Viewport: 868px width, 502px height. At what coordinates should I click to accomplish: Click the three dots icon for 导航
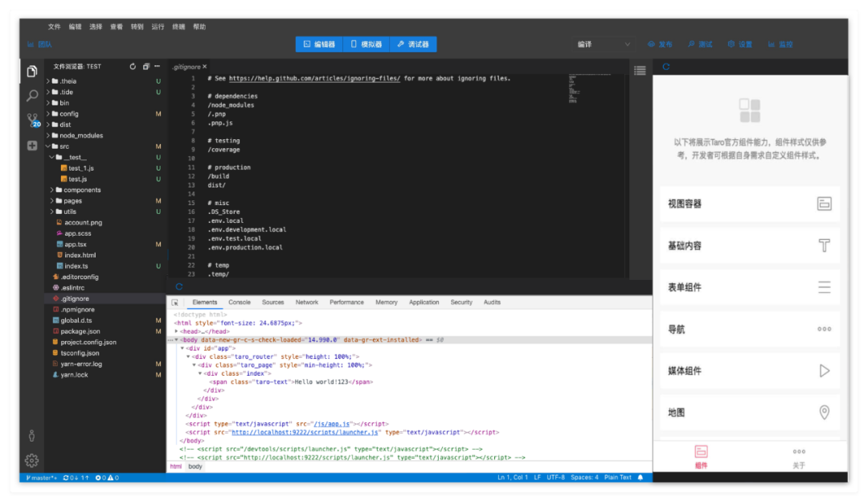(x=825, y=329)
